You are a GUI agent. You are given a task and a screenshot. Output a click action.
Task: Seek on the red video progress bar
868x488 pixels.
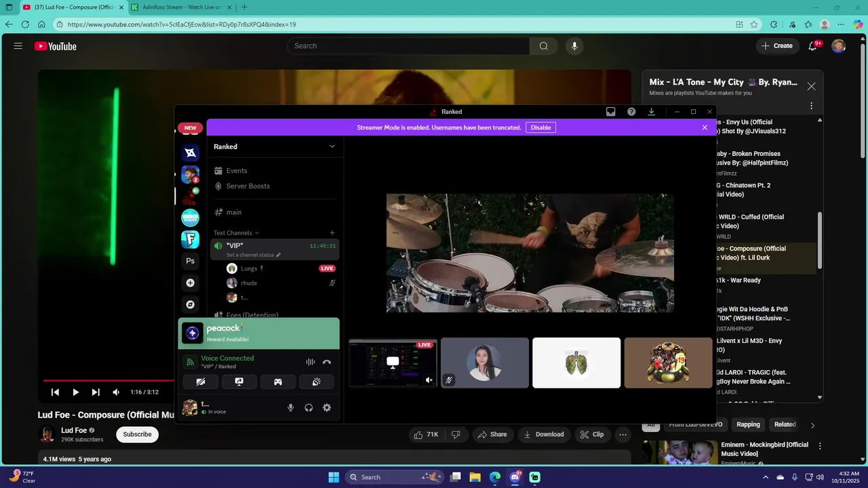click(108, 380)
